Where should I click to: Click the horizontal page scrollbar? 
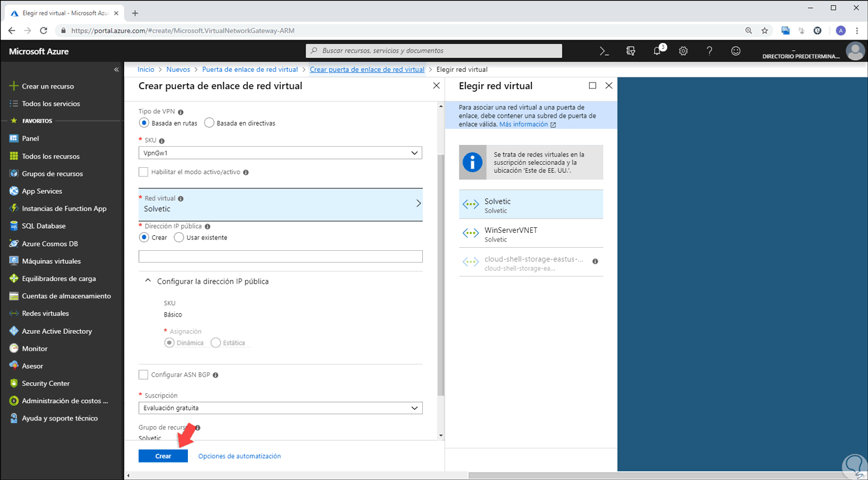coord(666,476)
